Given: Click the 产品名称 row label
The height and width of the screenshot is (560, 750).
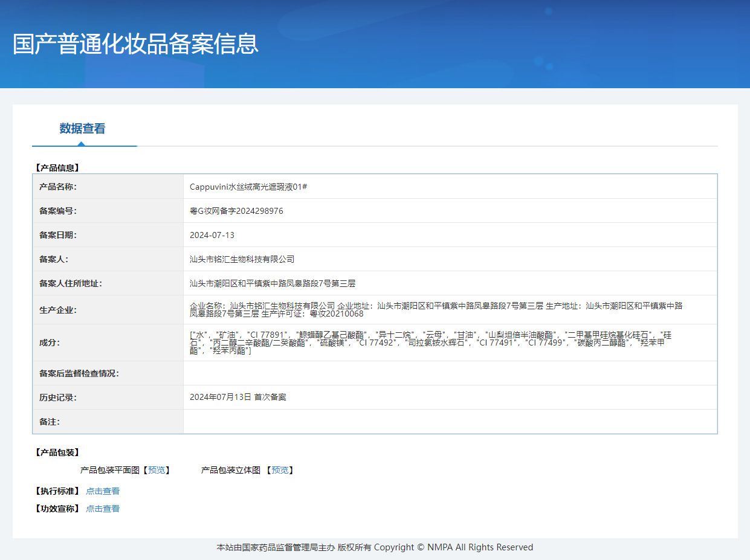Looking at the screenshot, I should click(x=58, y=187).
